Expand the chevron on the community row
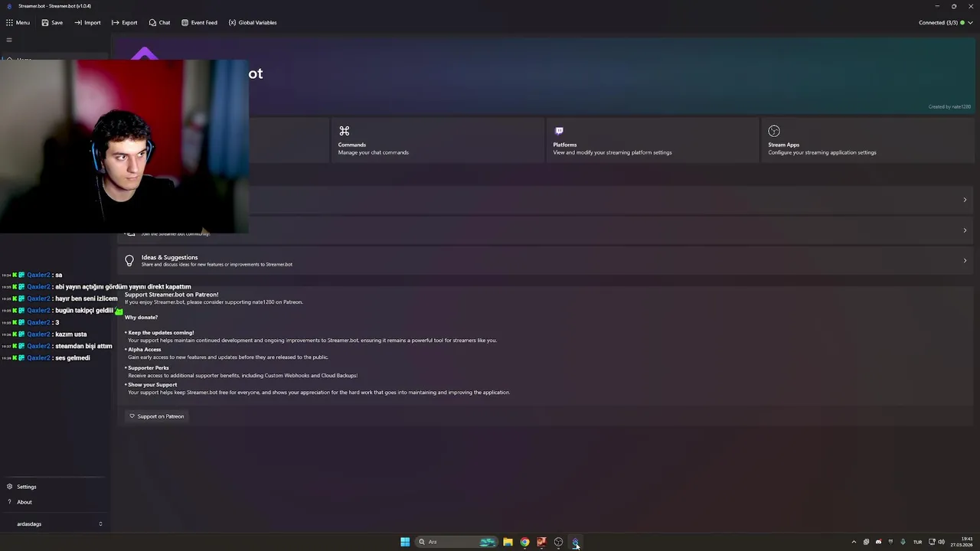This screenshot has height=551, width=980. [965, 230]
